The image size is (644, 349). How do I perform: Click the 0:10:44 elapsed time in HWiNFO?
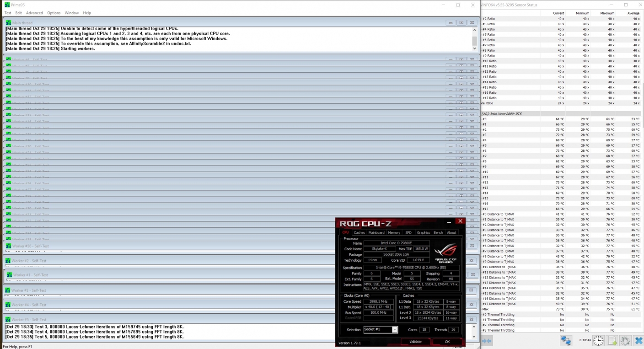pos(585,340)
